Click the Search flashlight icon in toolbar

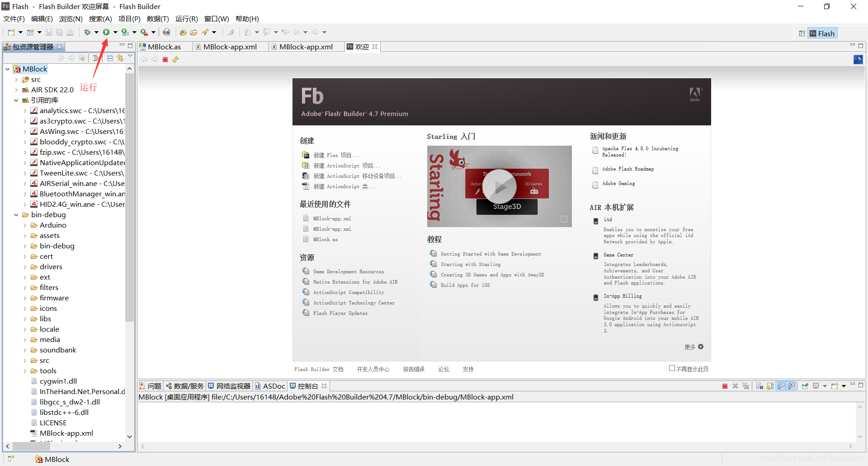pyautogui.click(x=205, y=32)
